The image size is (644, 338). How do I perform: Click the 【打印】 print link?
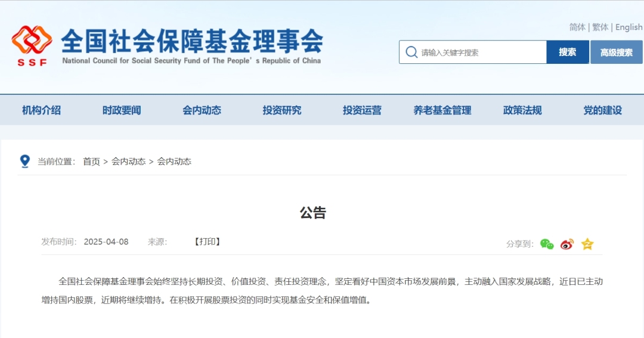coord(208,242)
